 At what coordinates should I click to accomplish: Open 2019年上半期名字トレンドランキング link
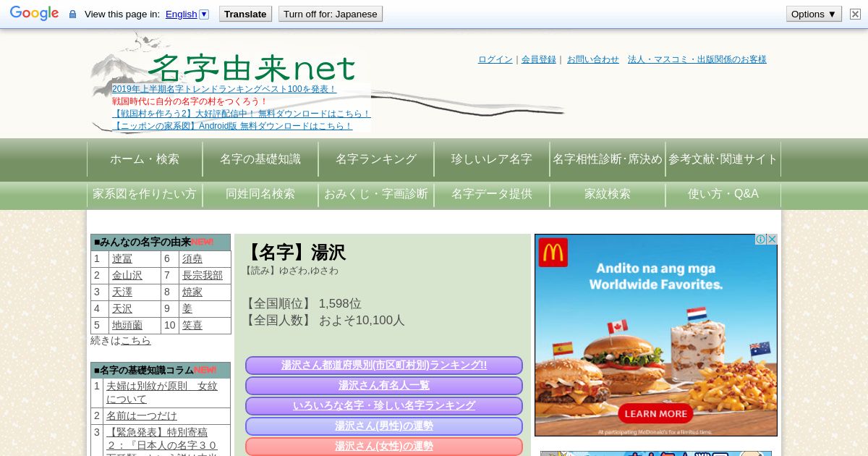[224, 89]
